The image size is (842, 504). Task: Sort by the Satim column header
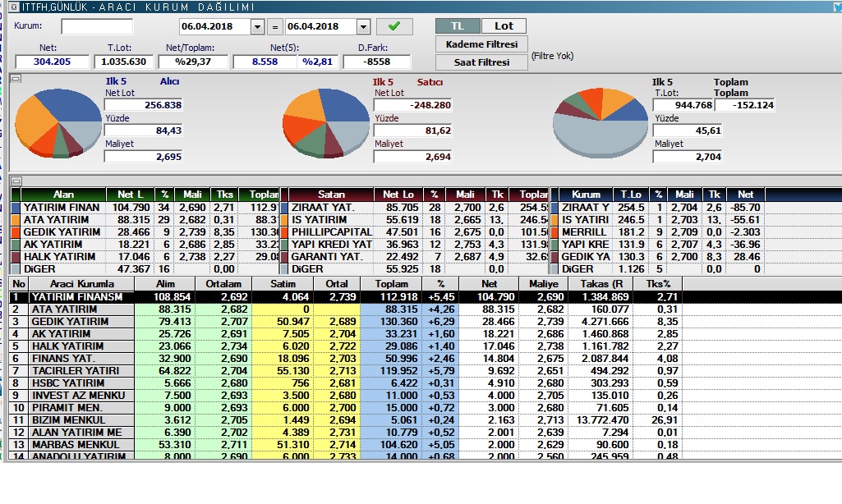point(283,284)
